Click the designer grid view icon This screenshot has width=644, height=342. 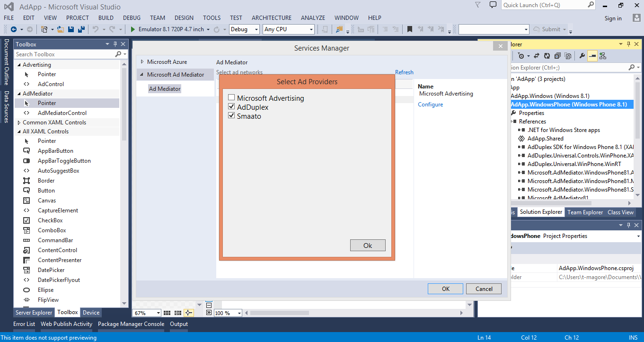(167, 313)
